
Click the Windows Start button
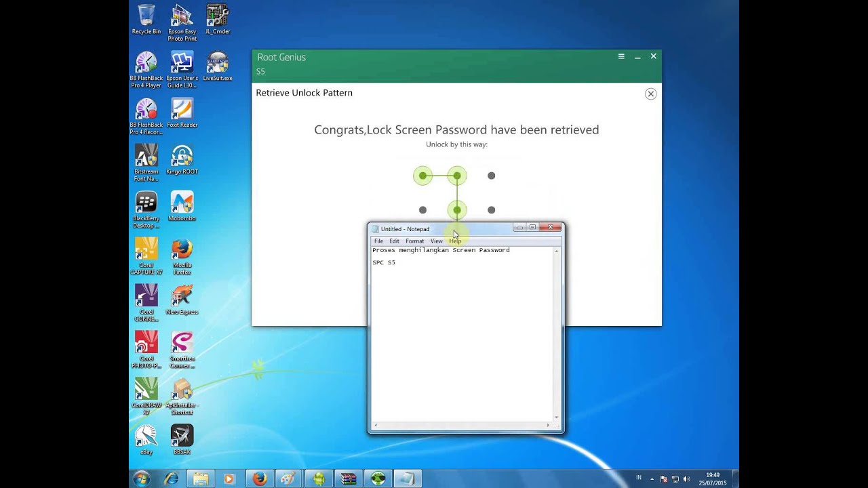tap(142, 479)
